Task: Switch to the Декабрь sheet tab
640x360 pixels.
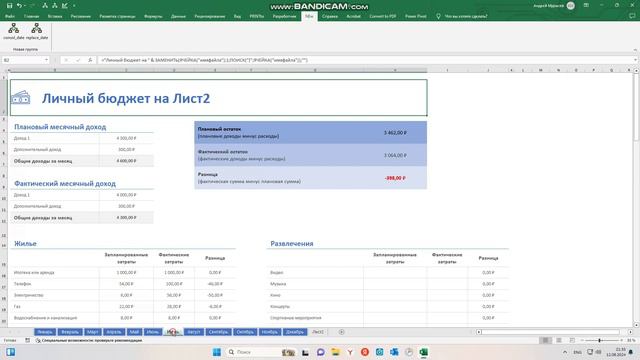Action: click(295, 332)
